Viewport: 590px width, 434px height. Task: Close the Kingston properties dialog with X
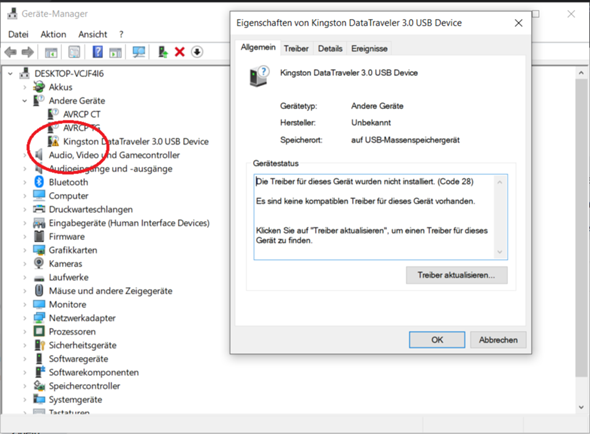pos(518,23)
